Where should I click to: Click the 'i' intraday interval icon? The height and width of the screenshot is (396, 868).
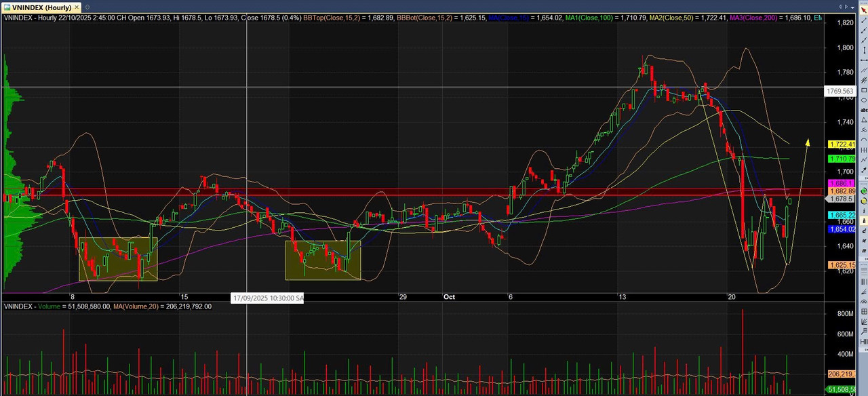tap(863, 211)
